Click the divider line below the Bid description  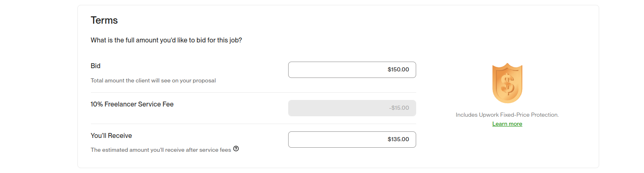(253, 93)
